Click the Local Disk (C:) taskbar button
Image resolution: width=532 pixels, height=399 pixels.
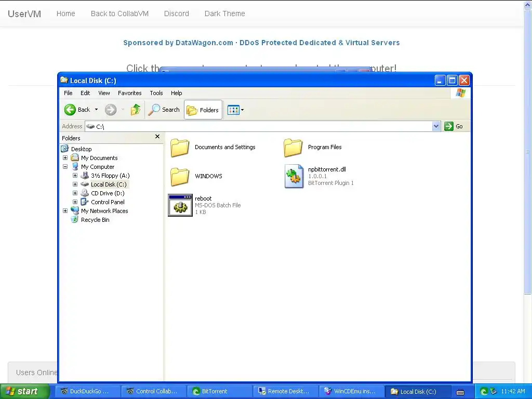(x=418, y=391)
